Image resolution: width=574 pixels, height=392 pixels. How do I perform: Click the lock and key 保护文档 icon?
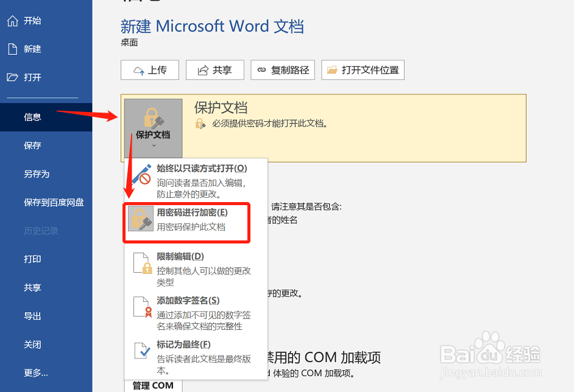click(x=154, y=117)
